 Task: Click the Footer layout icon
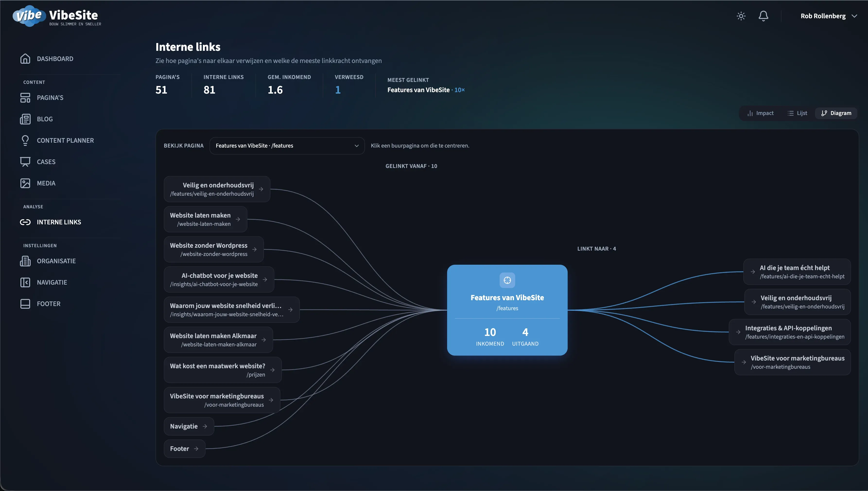25,304
